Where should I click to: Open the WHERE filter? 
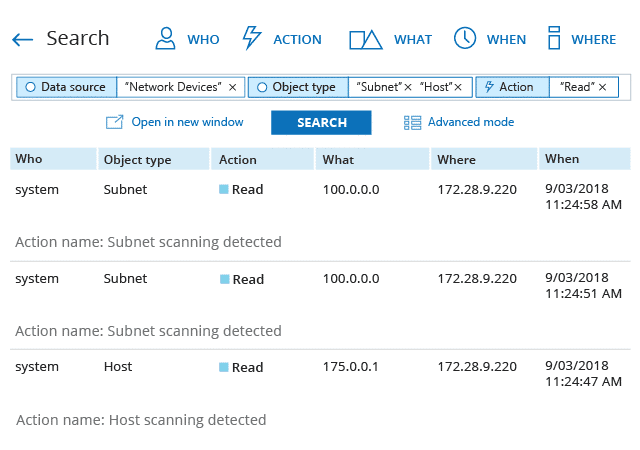click(593, 40)
